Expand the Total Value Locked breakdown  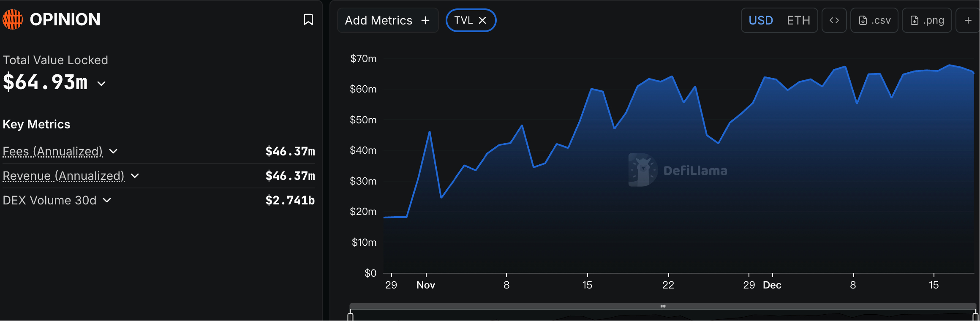(x=101, y=83)
